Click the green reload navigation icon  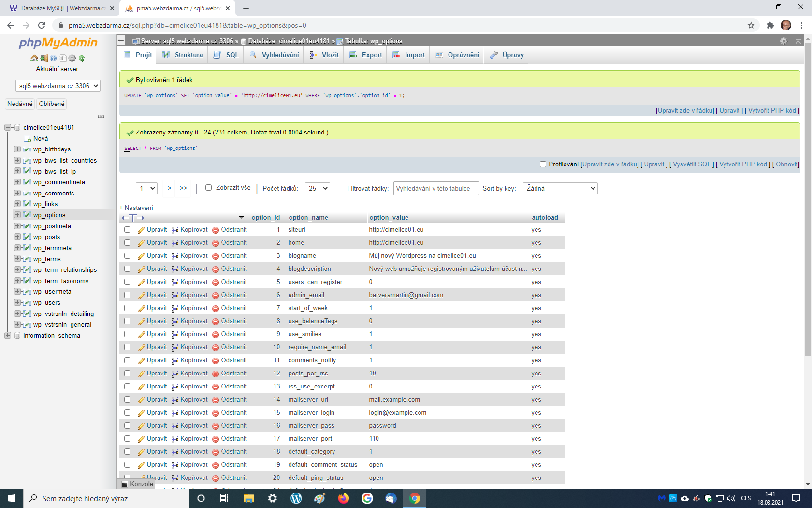pyautogui.click(x=82, y=58)
